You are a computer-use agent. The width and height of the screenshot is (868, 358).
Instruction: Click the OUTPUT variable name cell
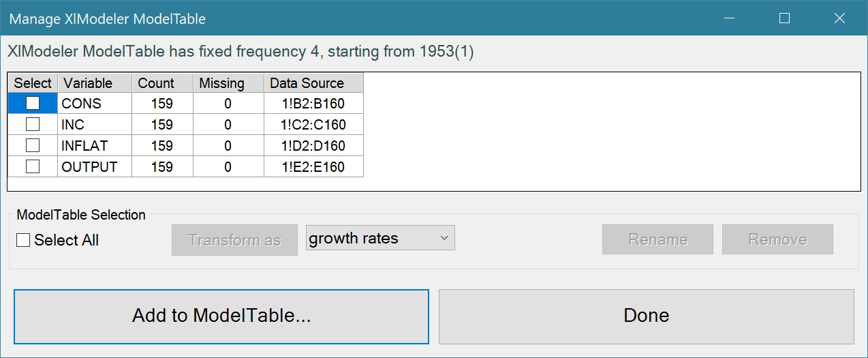coord(95,166)
